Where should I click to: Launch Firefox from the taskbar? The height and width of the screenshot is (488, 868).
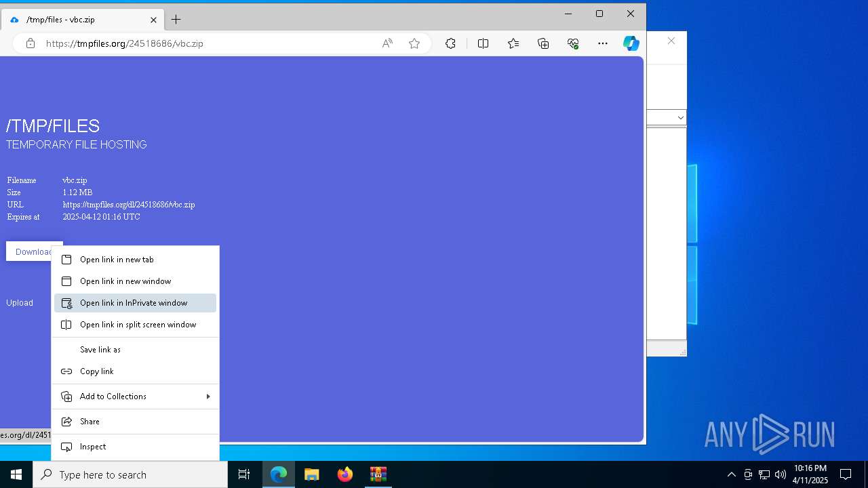click(x=345, y=474)
